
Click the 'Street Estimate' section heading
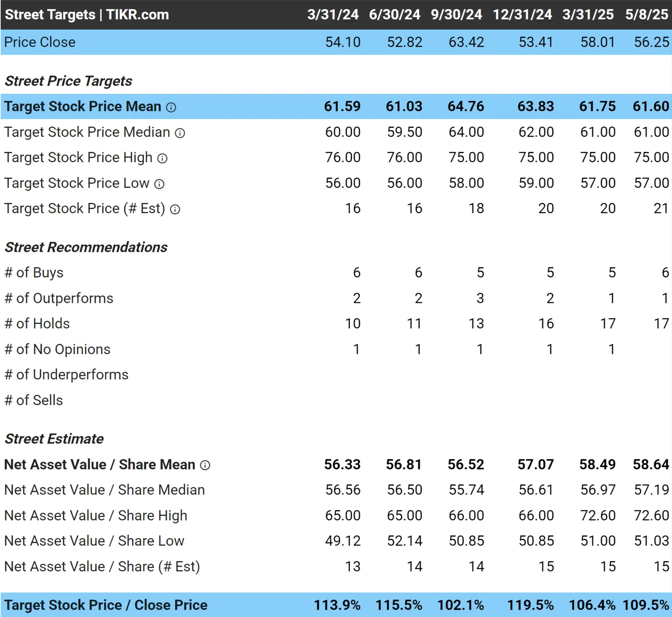pos(54,439)
